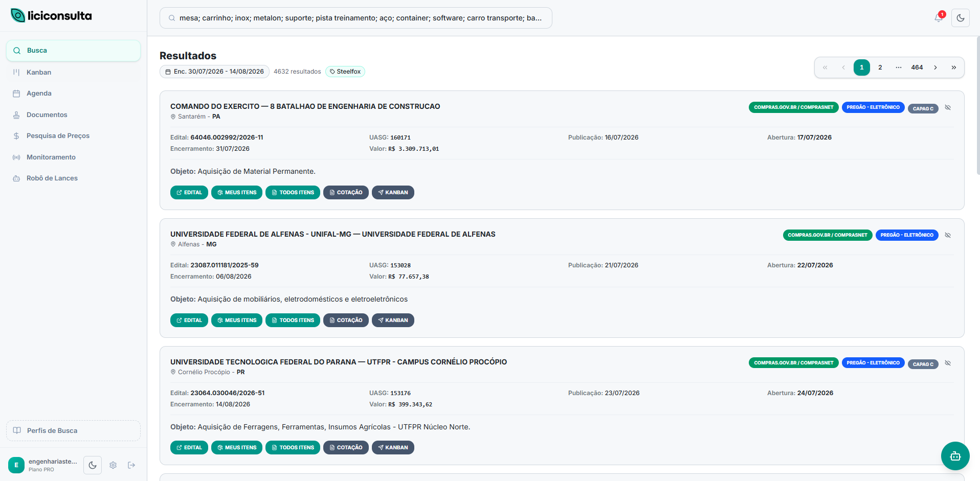This screenshot has width=980, height=481.
Task: Open Cotação for Universidade de Alfenas
Action: [x=346, y=320]
